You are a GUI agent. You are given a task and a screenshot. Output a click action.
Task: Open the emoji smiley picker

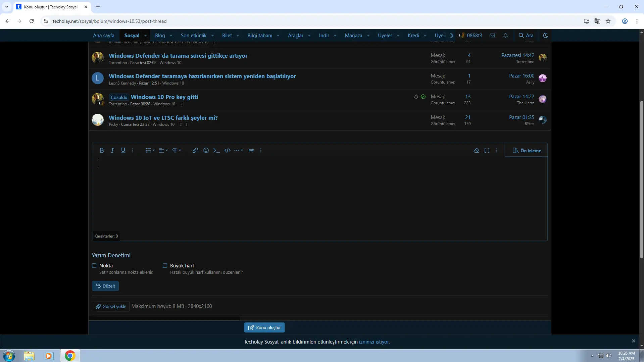(206, 150)
